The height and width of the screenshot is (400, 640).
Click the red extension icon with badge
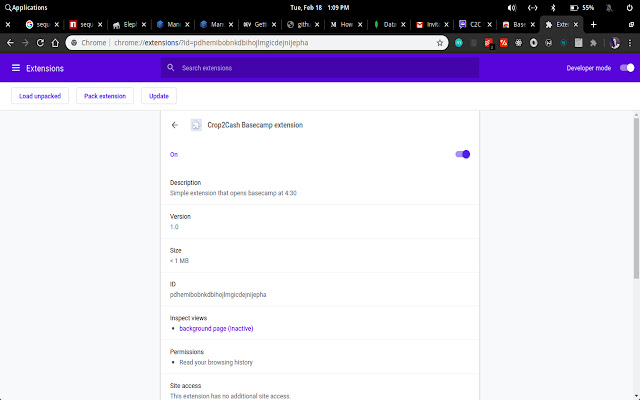click(x=489, y=43)
